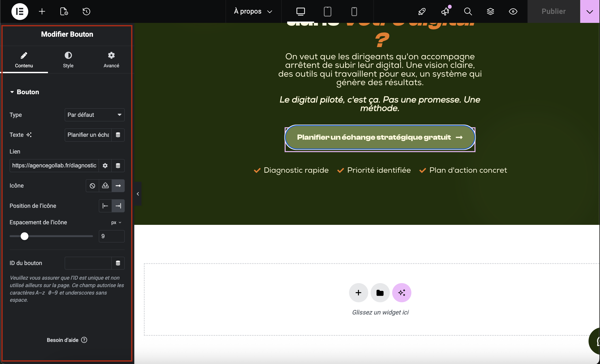This screenshot has height=364, width=600.
Task: Switch to the Style tab
Action: 68,60
